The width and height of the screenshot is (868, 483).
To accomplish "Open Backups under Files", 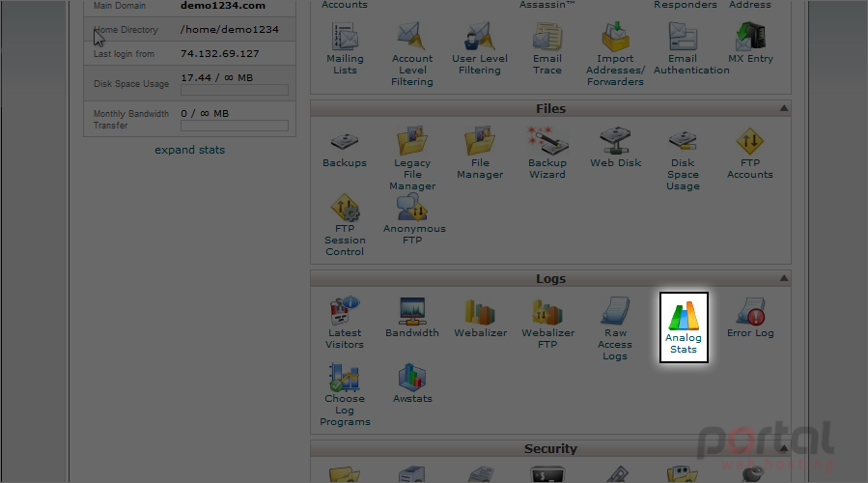I will 345,148.
